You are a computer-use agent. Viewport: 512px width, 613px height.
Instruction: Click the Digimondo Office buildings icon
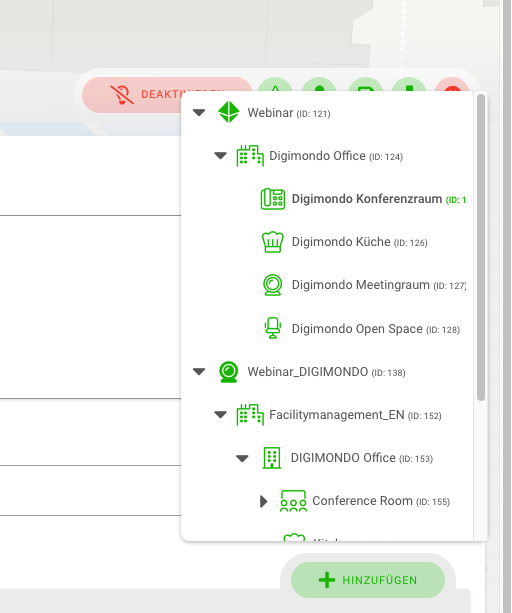[x=250, y=156]
